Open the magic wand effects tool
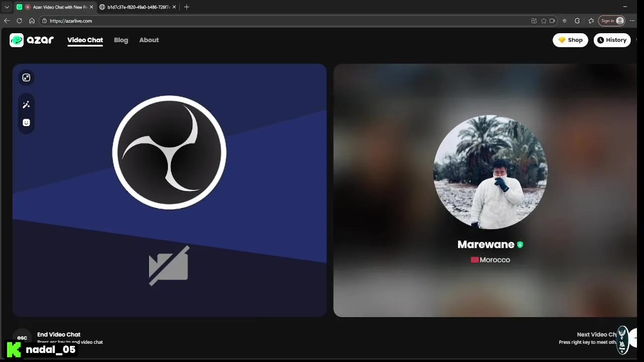This screenshot has width=644, height=362. point(26,105)
